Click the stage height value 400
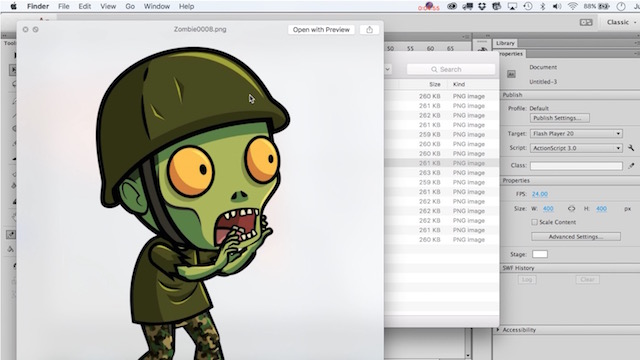Image resolution: width=640 pixels, height=360 pixels. click(x=601, y=209)
